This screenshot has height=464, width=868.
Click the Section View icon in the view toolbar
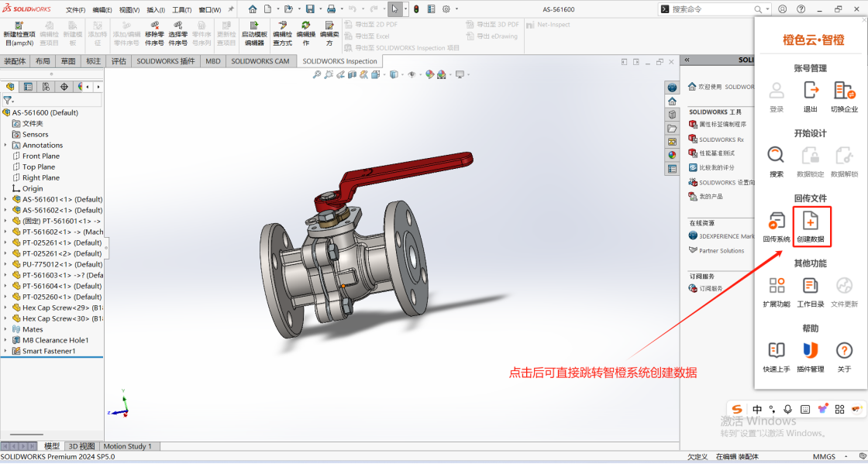coord(352,74)
